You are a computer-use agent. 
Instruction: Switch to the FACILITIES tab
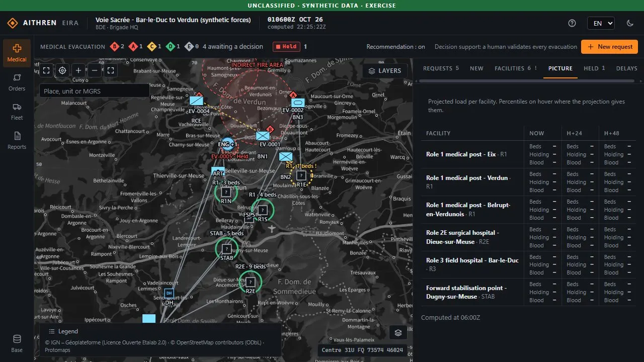pyautogui.click(x=516, y=68)
